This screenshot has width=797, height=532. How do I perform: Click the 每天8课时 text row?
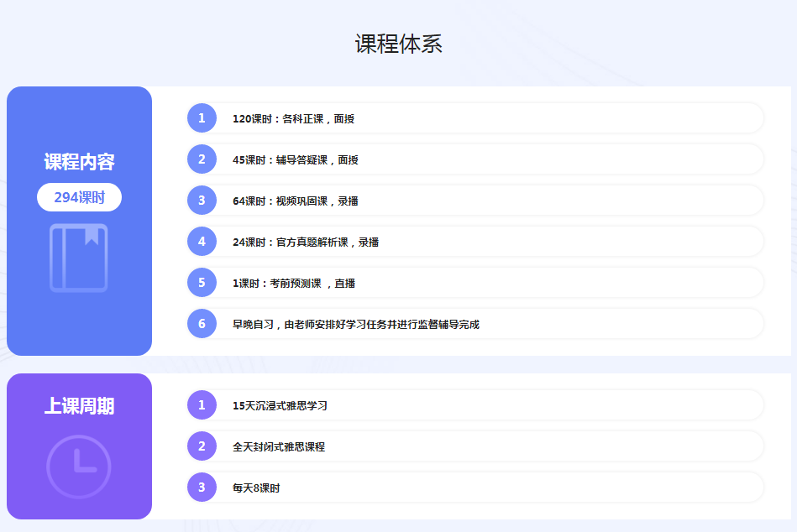coord(256,488)
